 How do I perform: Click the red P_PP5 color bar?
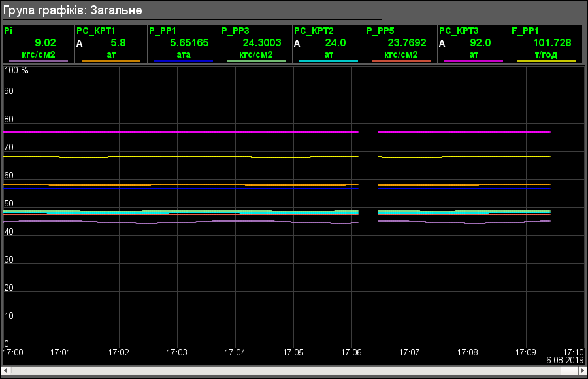(401, 61)
